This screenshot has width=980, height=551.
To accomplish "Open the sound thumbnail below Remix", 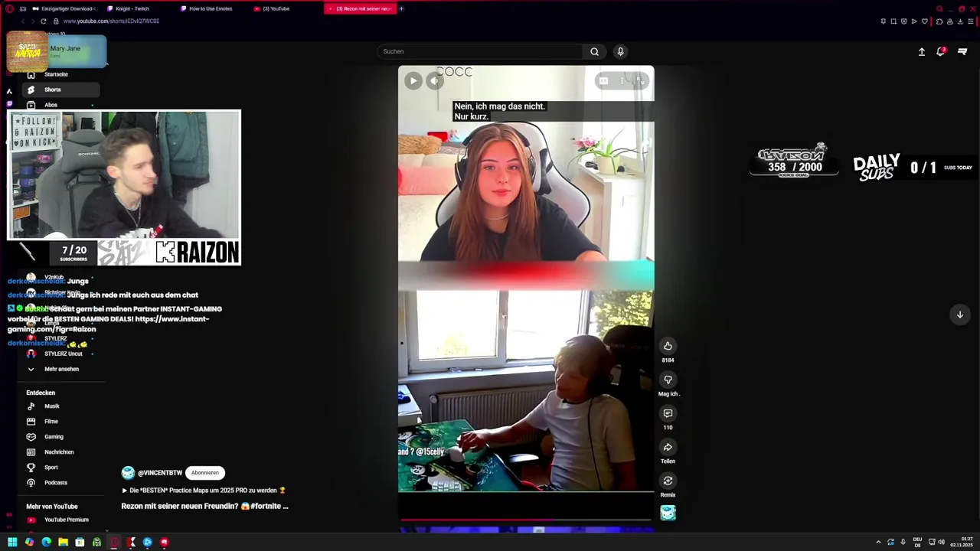I will [x=668, y=513].
